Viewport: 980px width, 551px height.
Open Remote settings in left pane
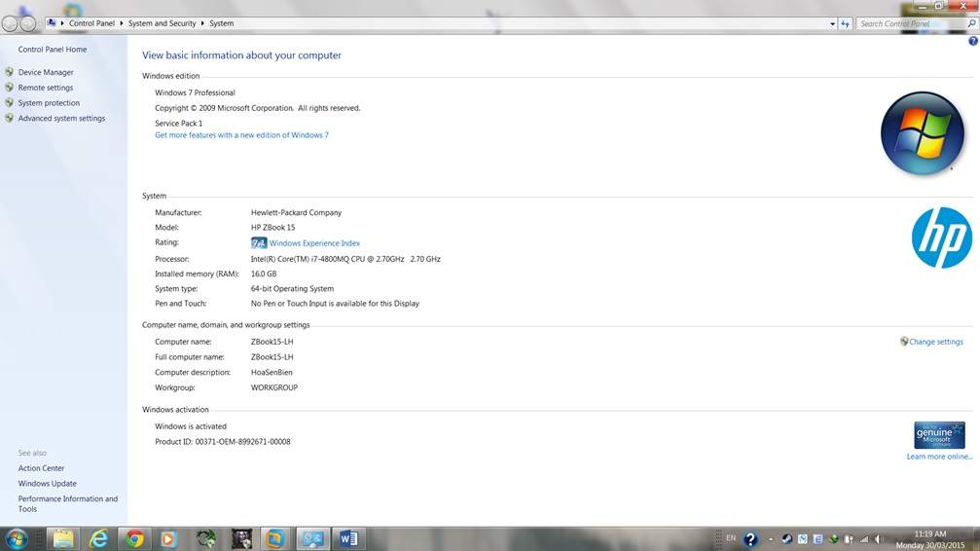click(46, 88)
